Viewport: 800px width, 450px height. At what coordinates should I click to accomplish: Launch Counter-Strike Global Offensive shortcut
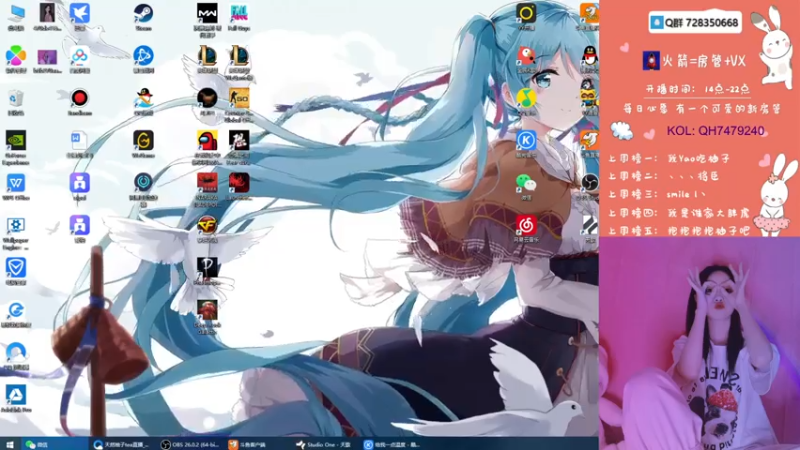click(x=239, y=98)
